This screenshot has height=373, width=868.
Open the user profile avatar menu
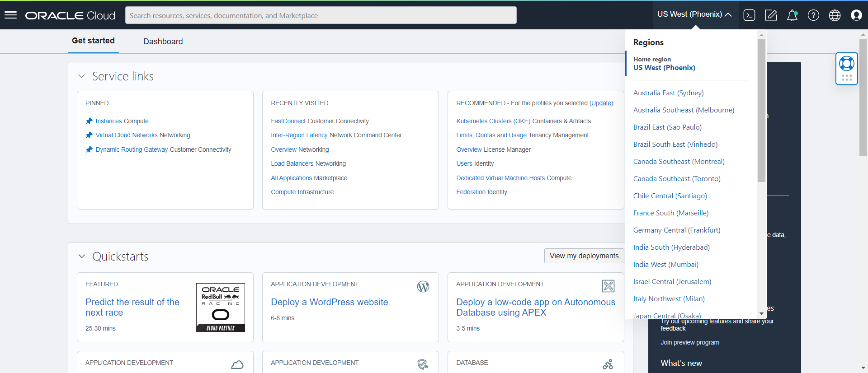(856, 15)
